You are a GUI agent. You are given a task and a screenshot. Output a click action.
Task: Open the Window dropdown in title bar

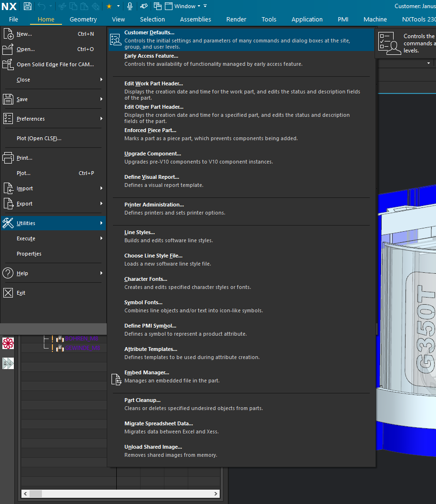[186, 6]
